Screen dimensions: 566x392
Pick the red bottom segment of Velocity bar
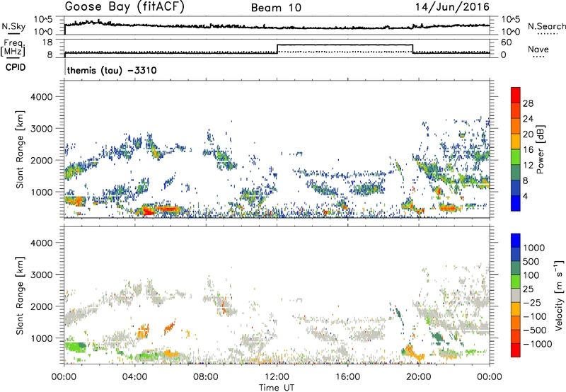[x=516, y=350]
